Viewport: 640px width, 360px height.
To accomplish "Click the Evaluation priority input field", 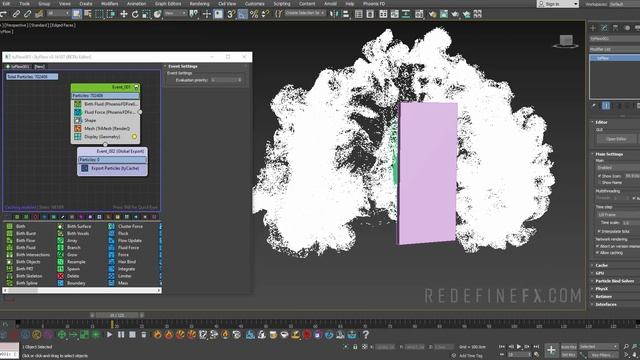I will [x=226, y=80].
